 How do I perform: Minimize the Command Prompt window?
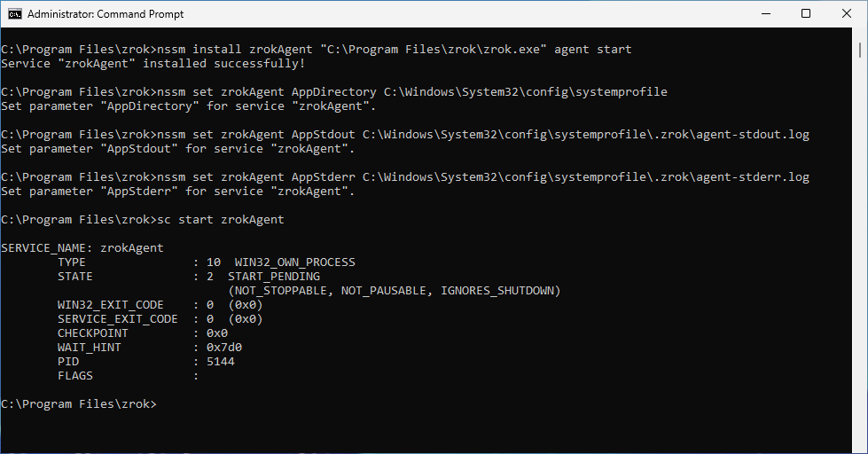[x=764, y=14]
